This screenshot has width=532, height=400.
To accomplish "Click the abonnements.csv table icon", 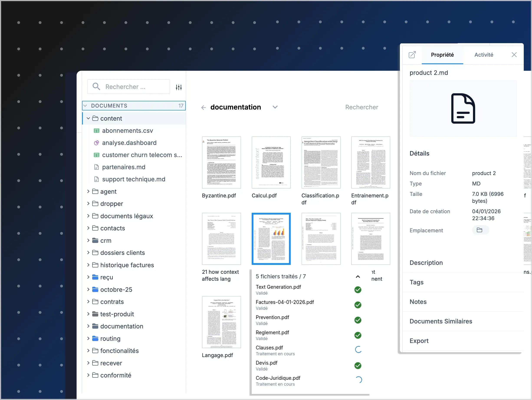I will (x=97, y=131).
